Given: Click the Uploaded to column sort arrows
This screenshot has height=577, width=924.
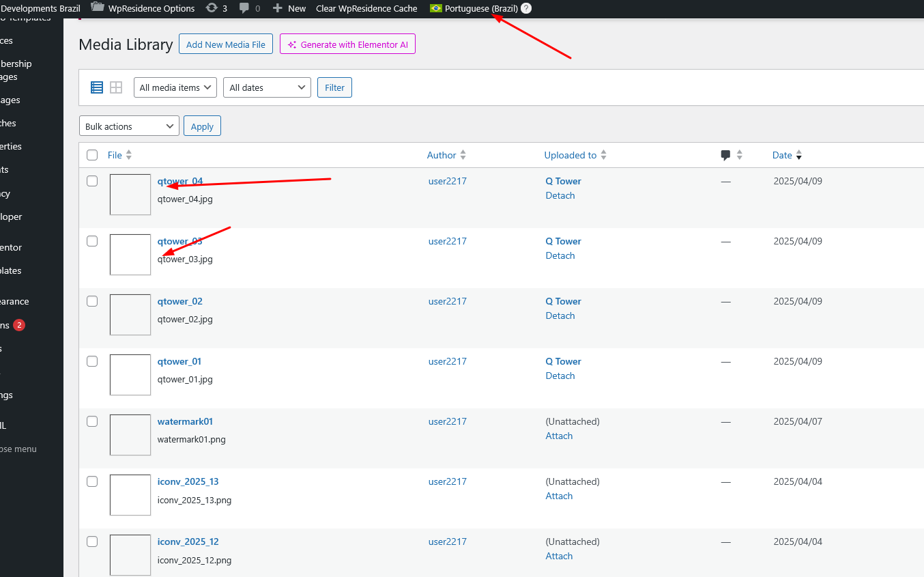Looking at the screenshot, I should [603, 155].
